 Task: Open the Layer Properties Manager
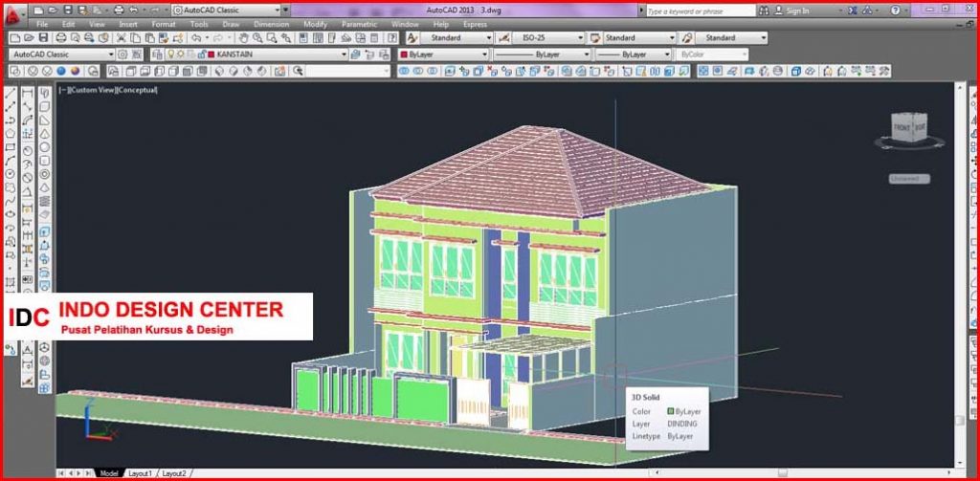click(158, 55)
